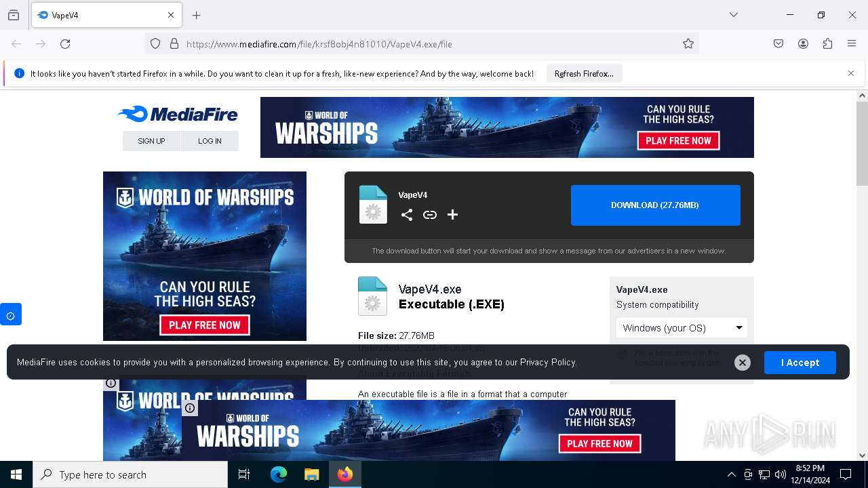Image resolution: width=868 pixels, height=488 pixels.
Task: Dismiss the Refresh Firefox notification bar
Action: tap(851, 73)
